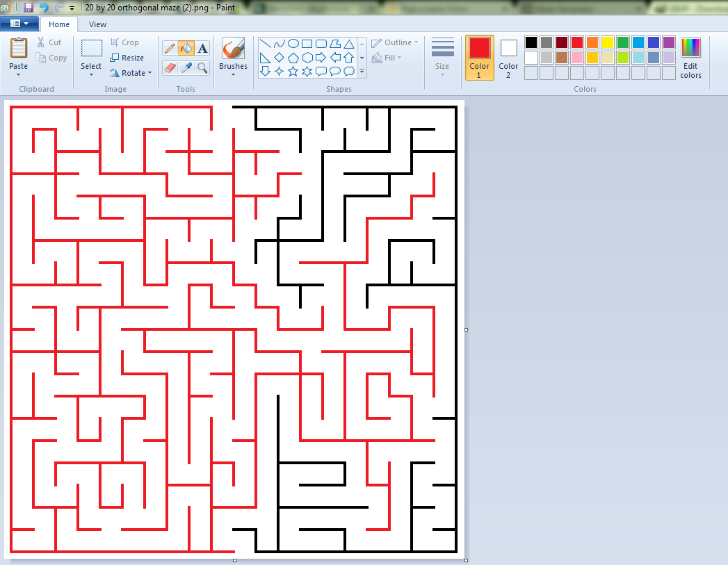Screen dimensions: 728x565
Task: Click Save in the Quick Access toolbar
Action: tap(28, 7)
